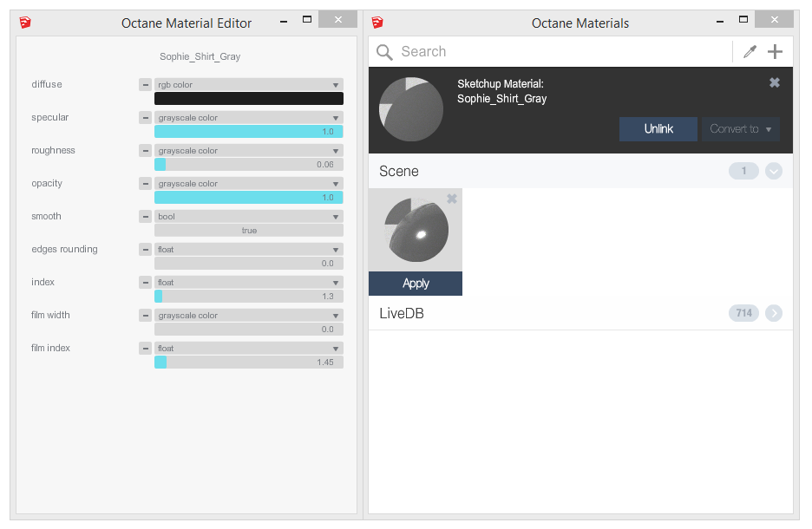
Task: Open smooth bool type dropdown
Action: (249, 216)
